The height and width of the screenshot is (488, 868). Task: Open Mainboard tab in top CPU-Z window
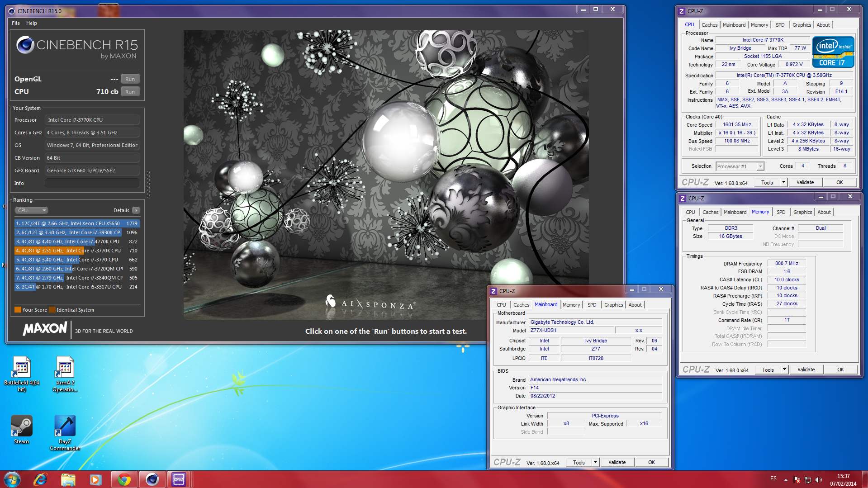[x=734, y=25]
